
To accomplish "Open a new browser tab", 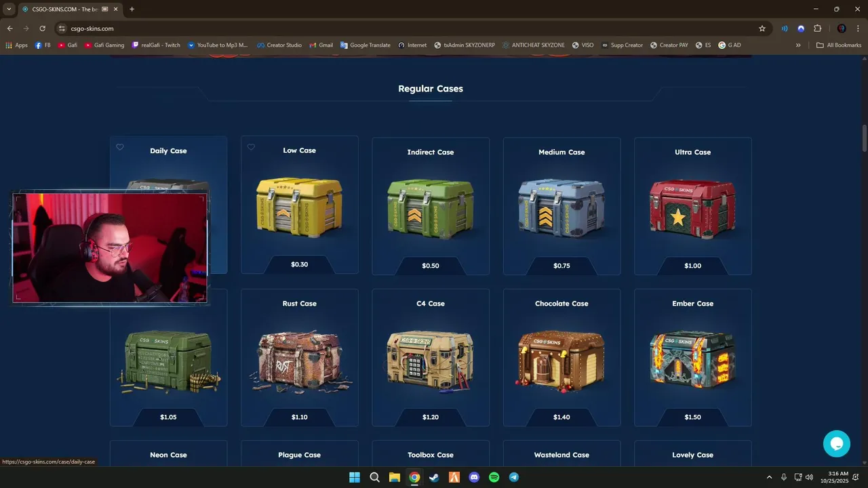I will [x=132, y=9].
